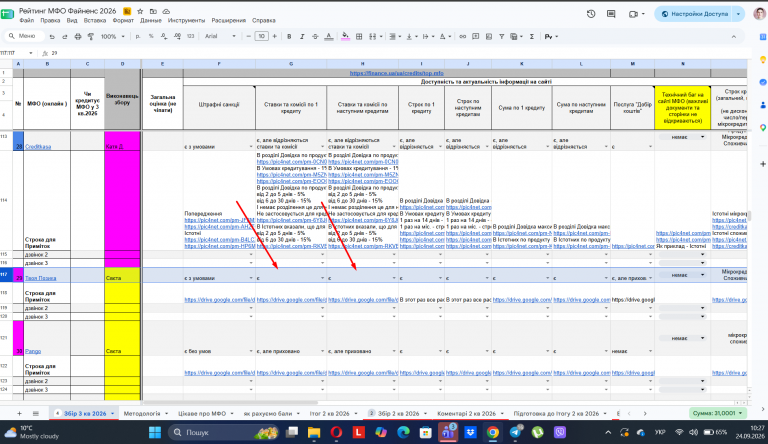Open File Explorer from the taskbar
The image size is (768, 444).
pyautogui.click(x=313, y=432)
